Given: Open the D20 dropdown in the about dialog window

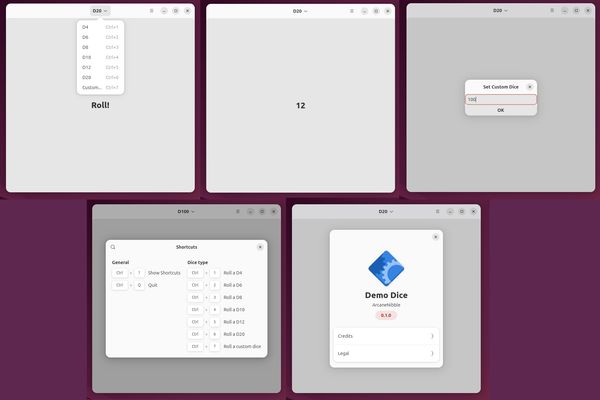Looking at the screenshot, I should coord(386,211).
